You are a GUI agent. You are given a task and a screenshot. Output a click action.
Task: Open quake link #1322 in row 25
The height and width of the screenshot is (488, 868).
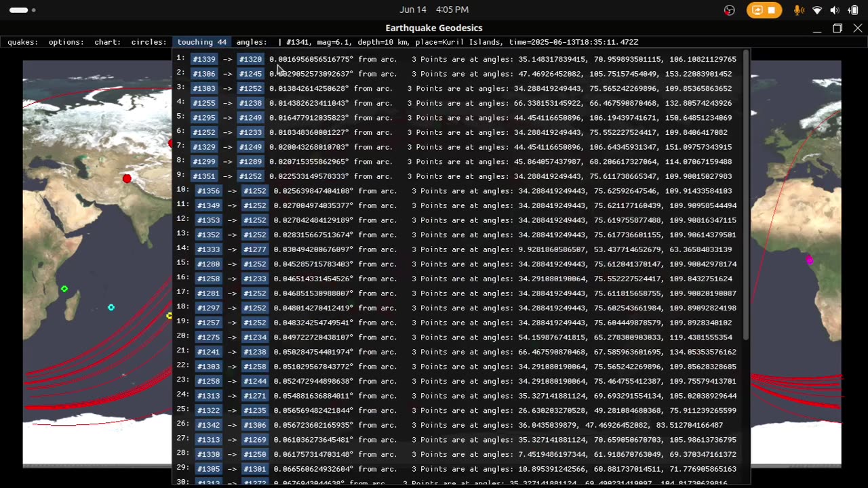pyautogui.click(x=208, y=411)
